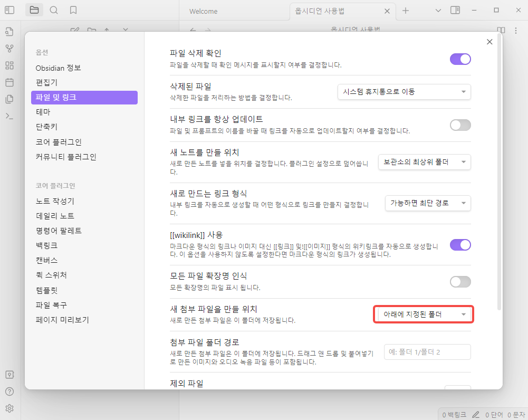
Task: Open the quick switcher icon in left ribbon
Action: (x=9, y=99)
